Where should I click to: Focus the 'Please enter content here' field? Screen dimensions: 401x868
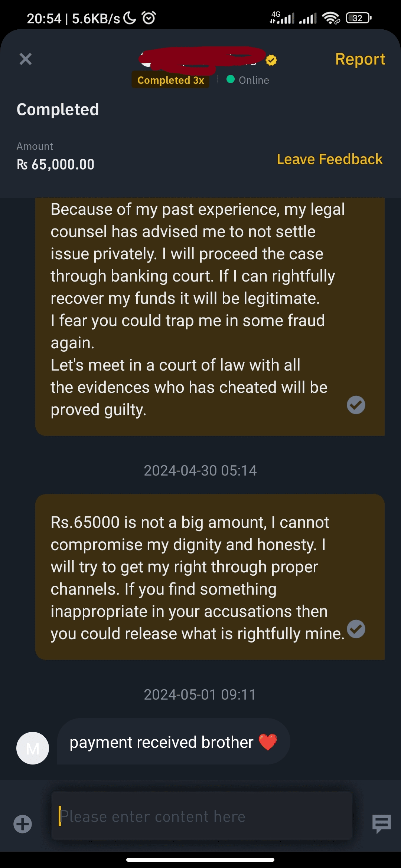(x=202, y=816)
